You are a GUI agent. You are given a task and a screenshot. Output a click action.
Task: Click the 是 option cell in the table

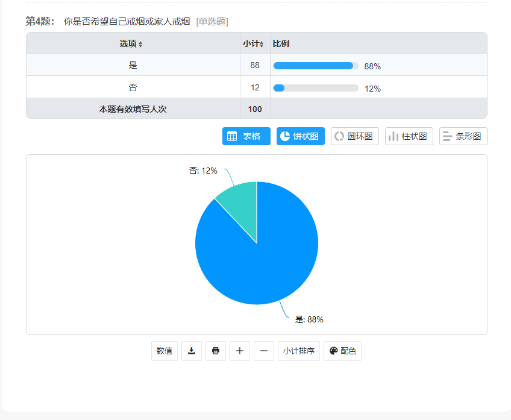point(133,65)
